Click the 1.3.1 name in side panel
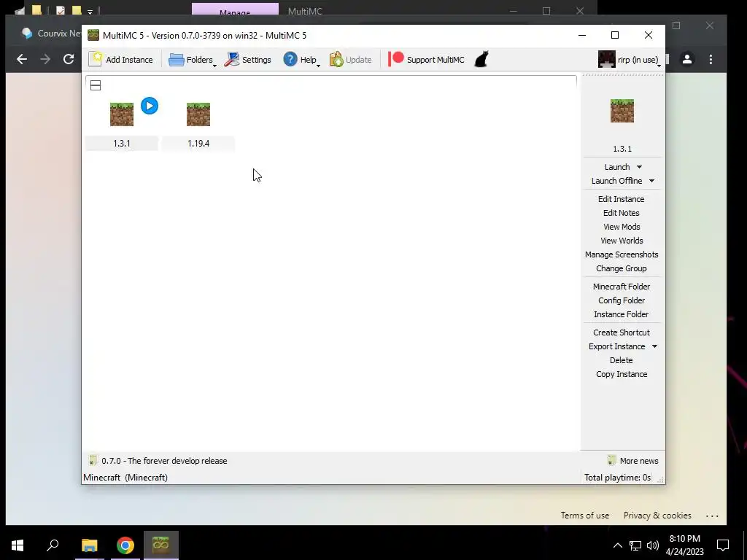The width and height of the screenshot is (747, 560). [x=622, y=149]
